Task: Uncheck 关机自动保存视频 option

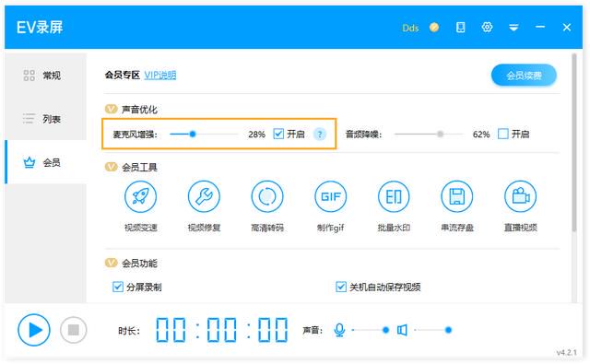Action: (341, 287)
